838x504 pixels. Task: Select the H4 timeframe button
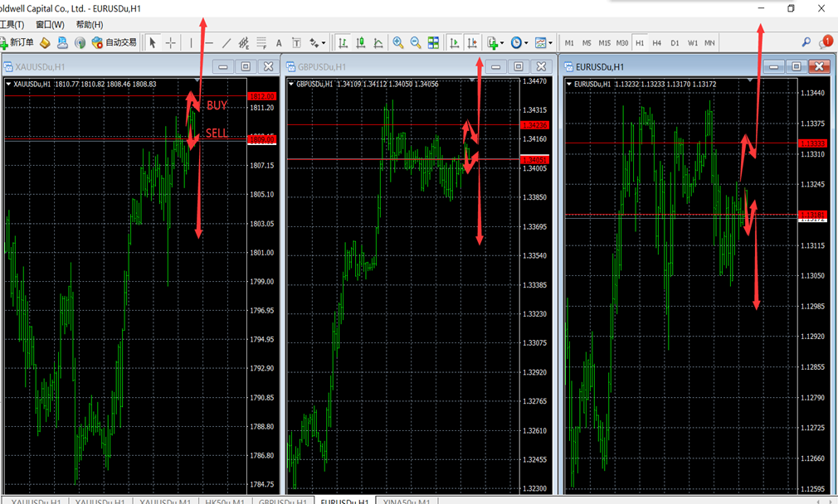[657, 42]
